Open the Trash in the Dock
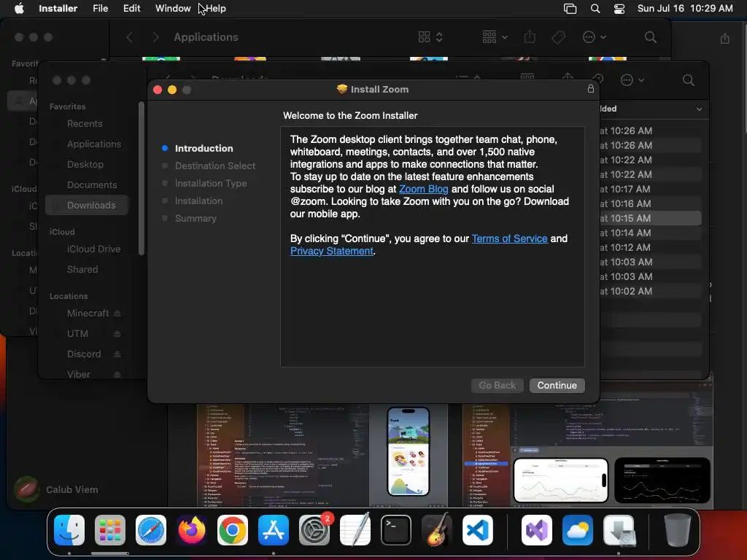The width and height of the screenshot is (747, 560). click(x=678, y=530)
